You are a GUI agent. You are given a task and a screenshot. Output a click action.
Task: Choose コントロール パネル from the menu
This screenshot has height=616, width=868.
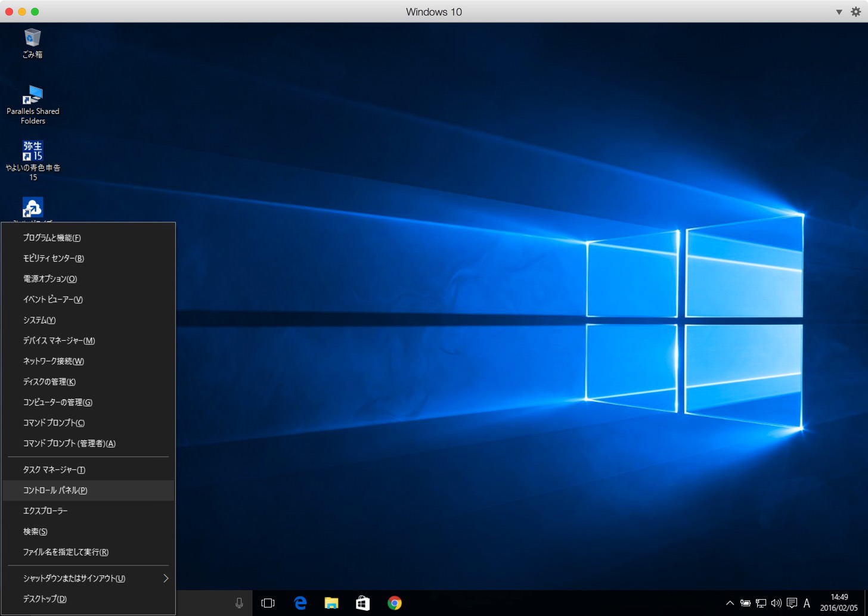[x=88, y=490]
